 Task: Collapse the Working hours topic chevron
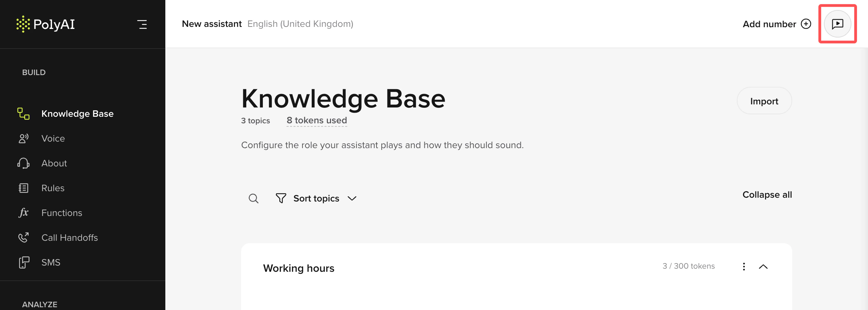point(763,267)
